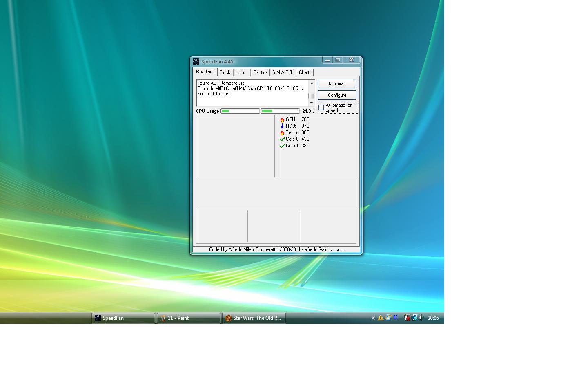Image resolution: width=588 pixels, height=368 pixels.
Task: Open the volume speaker tray icon
Action: coord(421,317)
